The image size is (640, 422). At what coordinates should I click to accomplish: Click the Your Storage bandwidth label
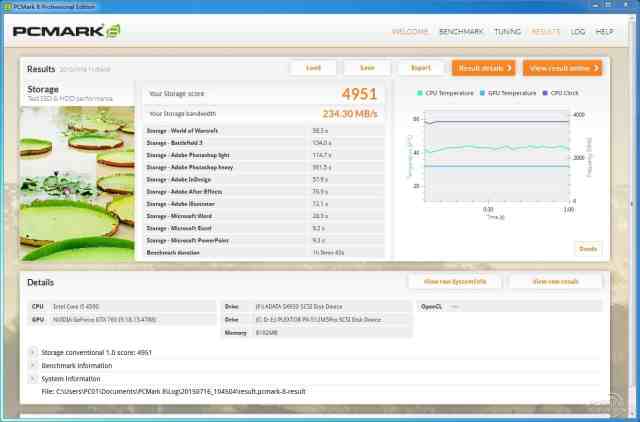182,114
